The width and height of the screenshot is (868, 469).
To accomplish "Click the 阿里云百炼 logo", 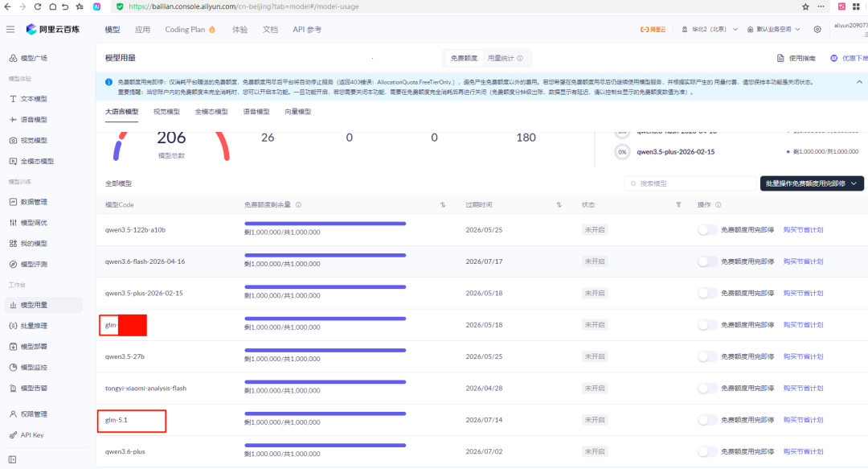I will coord(53,30).
